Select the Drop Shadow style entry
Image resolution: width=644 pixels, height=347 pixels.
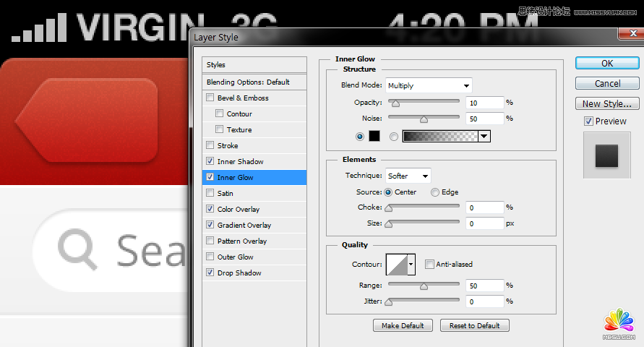(x=239, y=273)
